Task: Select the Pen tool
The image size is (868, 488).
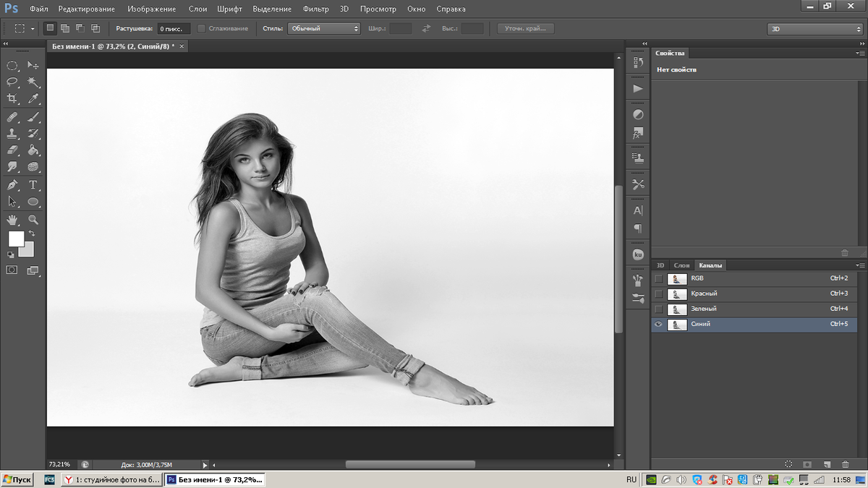Action: 12,185
